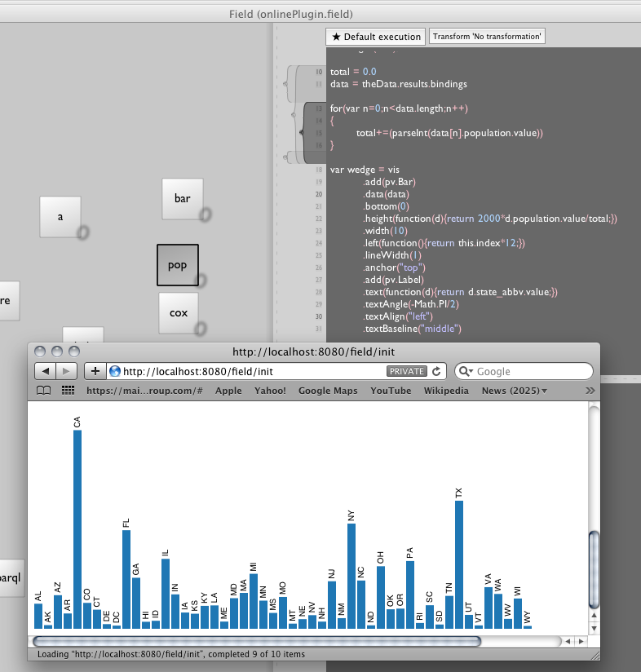Click the ring handle on 'a' box
Screen dimensions: 641x672
[82, 233]
